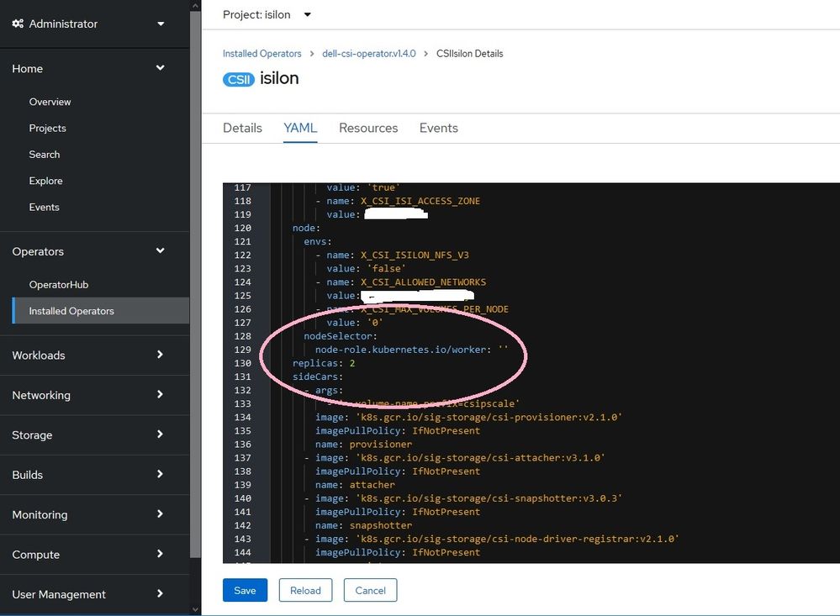Click the nodeSelector key on line 128
Image resolution: width=840 pixels, height=616 pixels.
341,336
